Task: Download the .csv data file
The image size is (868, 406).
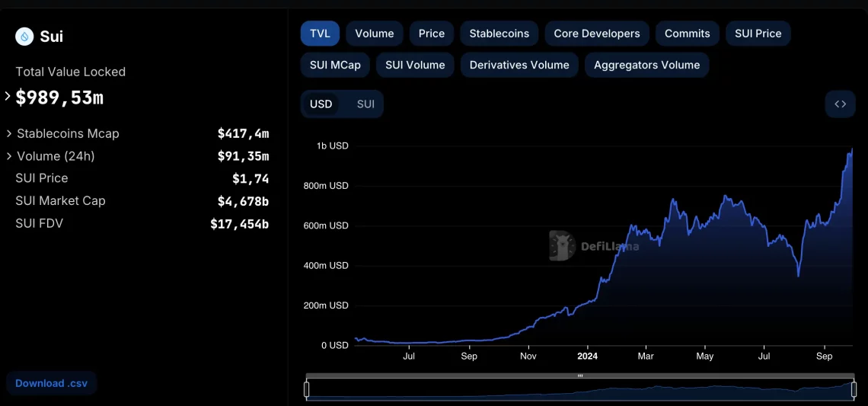Action: [51, 383]
